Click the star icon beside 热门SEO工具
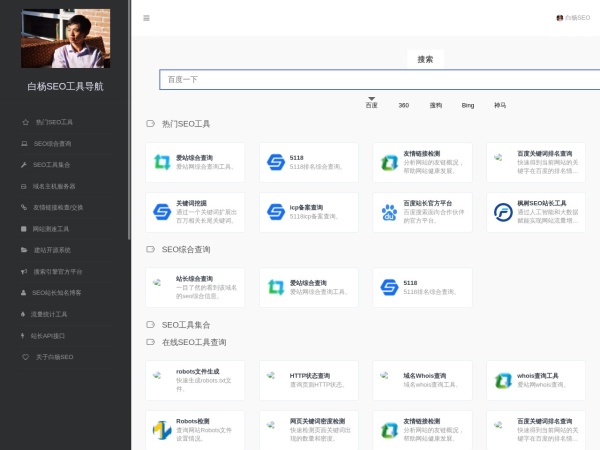 pos(25,122)
